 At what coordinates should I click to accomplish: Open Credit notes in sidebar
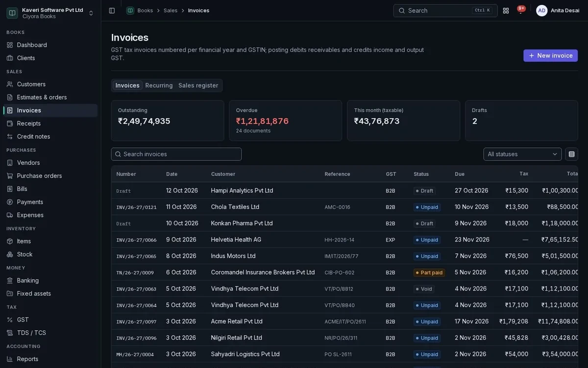point(33,136)
